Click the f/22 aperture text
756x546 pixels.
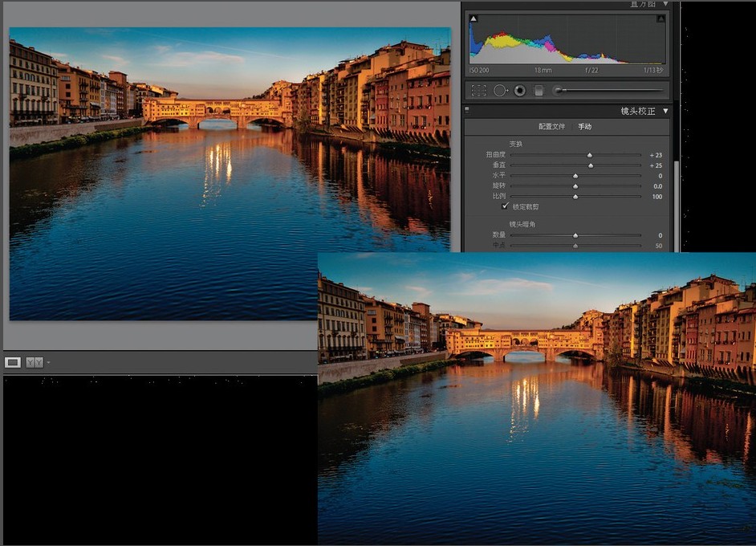click(x=591, y=71)
